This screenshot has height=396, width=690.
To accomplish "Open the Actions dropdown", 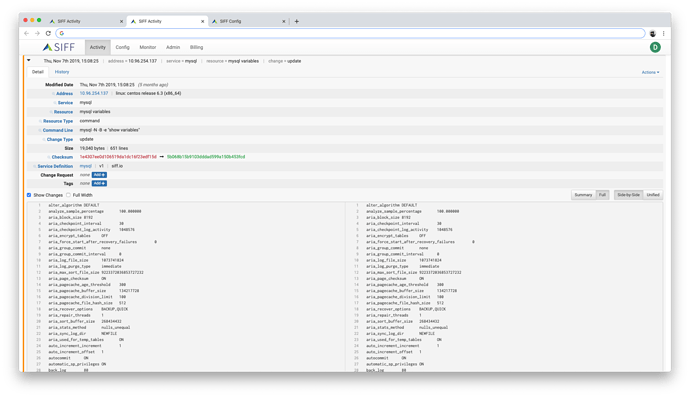I will click(x=650, y=72).
